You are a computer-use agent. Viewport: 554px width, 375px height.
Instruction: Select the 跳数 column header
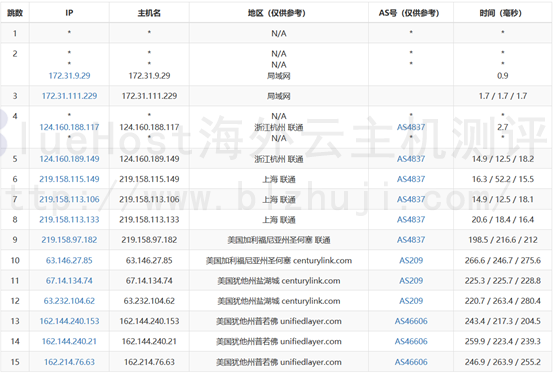pos(15,13)
